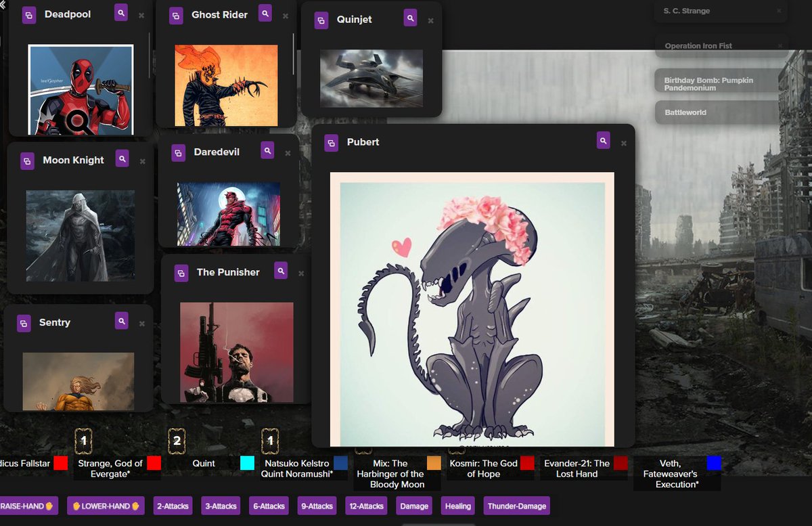
Task: Select player Evander-21: The Lost Hand
Action: 577,468
